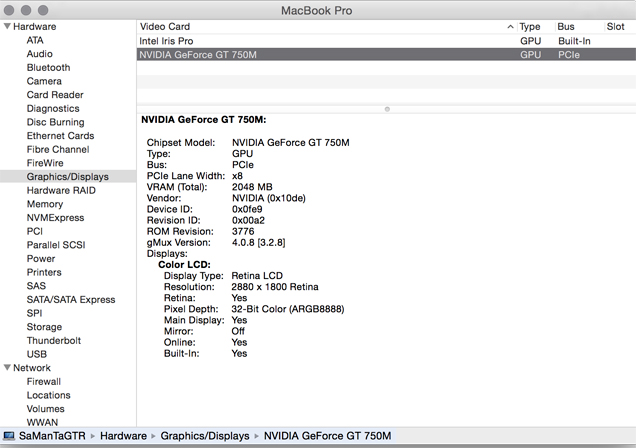The height and width of the screenshot is (448, 636).
Task: Sort by the Slot column header
Action: (615, 27)
